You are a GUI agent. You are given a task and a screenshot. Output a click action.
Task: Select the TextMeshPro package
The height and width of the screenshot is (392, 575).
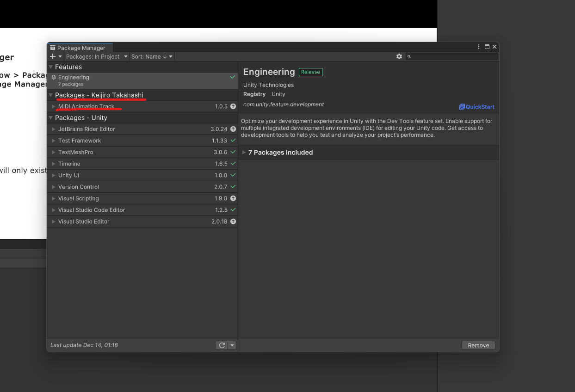tap(142, 152)
